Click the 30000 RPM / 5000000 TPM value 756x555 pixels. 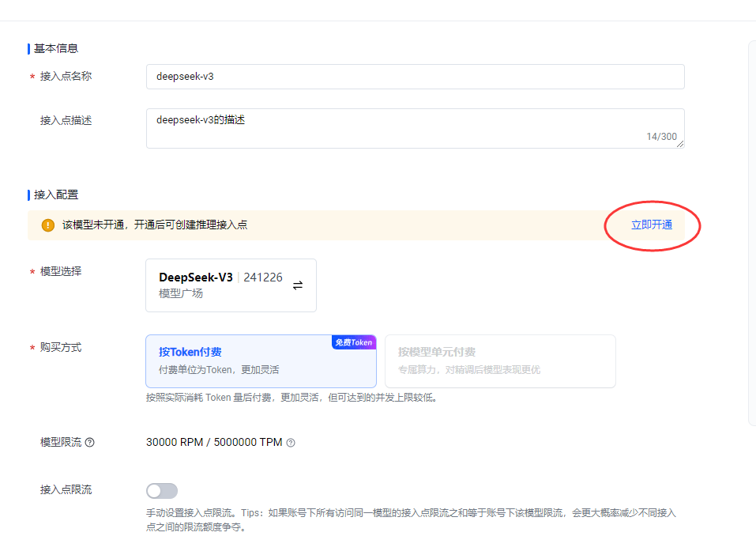pyautogui.click(x=214, y=442)
